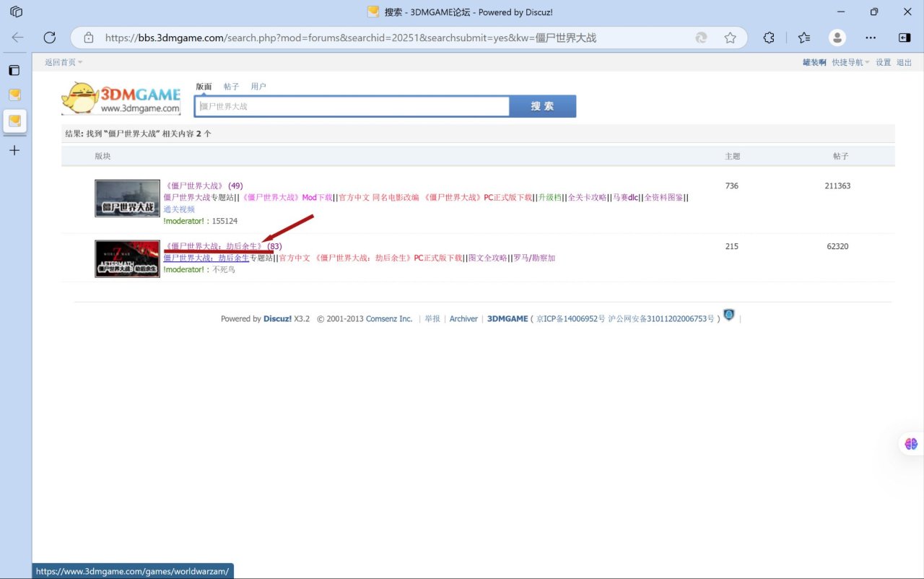Image resolution: width=924 pixels, height=579 pixels.
Task: Add new tab plus icon
Action: tap(14, 150)
